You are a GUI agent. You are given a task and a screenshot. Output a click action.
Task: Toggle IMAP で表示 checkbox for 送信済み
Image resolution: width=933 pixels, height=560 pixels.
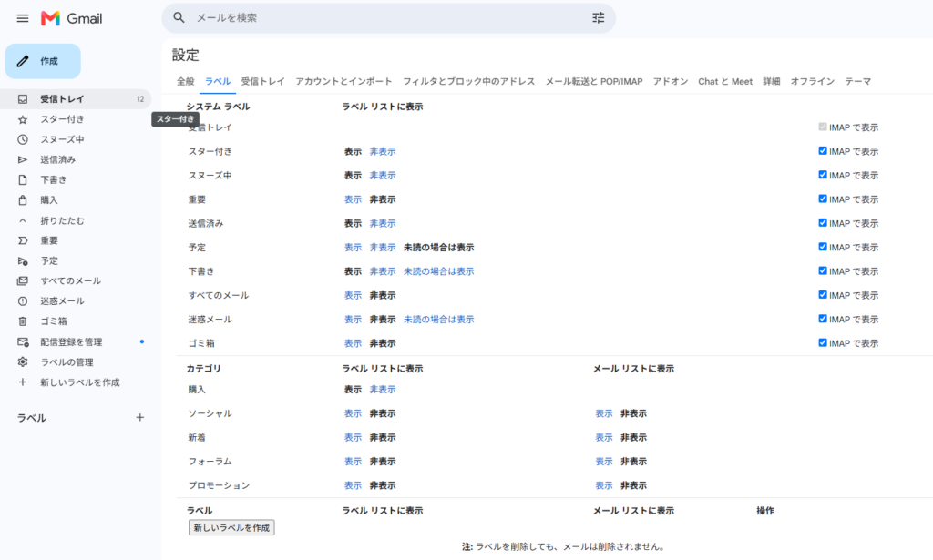point(823,223)
